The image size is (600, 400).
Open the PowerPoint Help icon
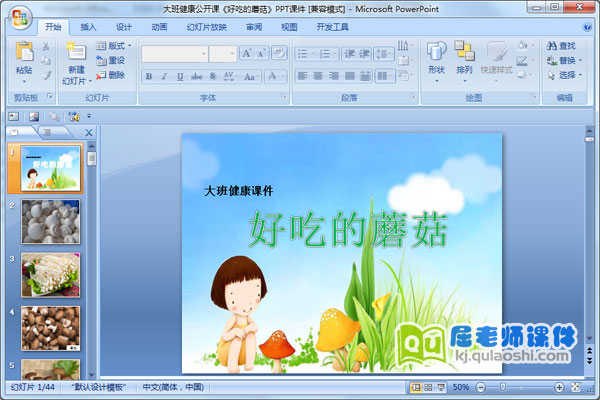tap(587, 27)
